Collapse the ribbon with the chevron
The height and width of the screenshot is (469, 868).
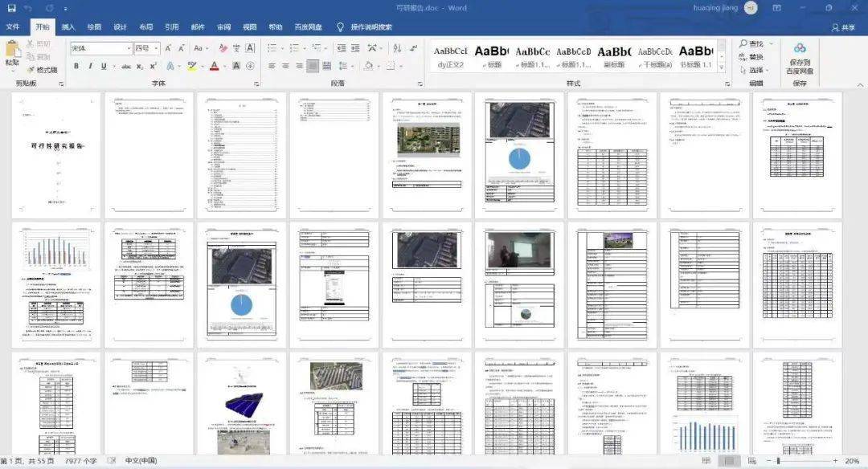pos(860,84)
